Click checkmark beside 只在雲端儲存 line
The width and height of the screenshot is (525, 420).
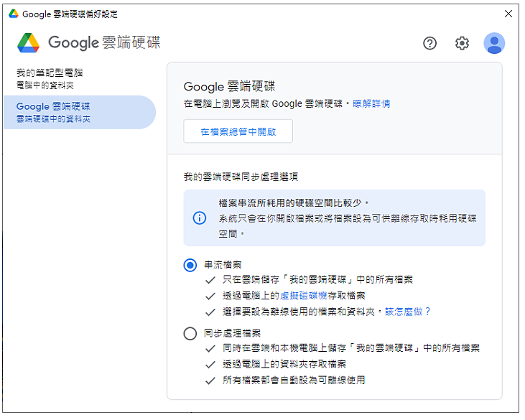point(210,280)
